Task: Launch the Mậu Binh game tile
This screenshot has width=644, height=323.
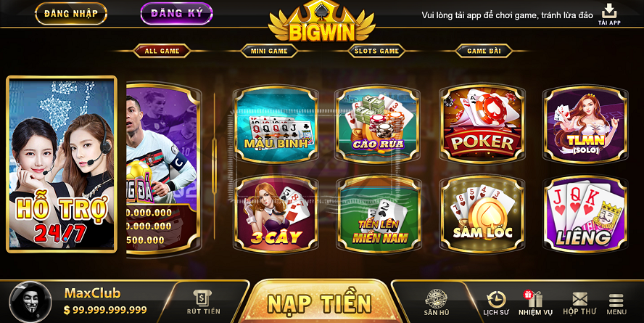Action: pos(276,124)
